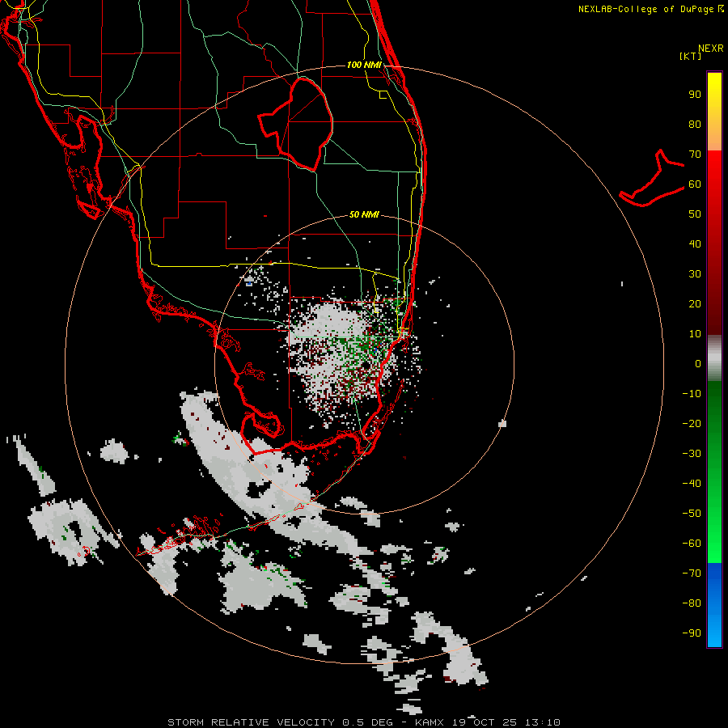Click inside the Lake Okeechobee outline
This screenshot has width=728, height=728.
[x=304, y=123]
